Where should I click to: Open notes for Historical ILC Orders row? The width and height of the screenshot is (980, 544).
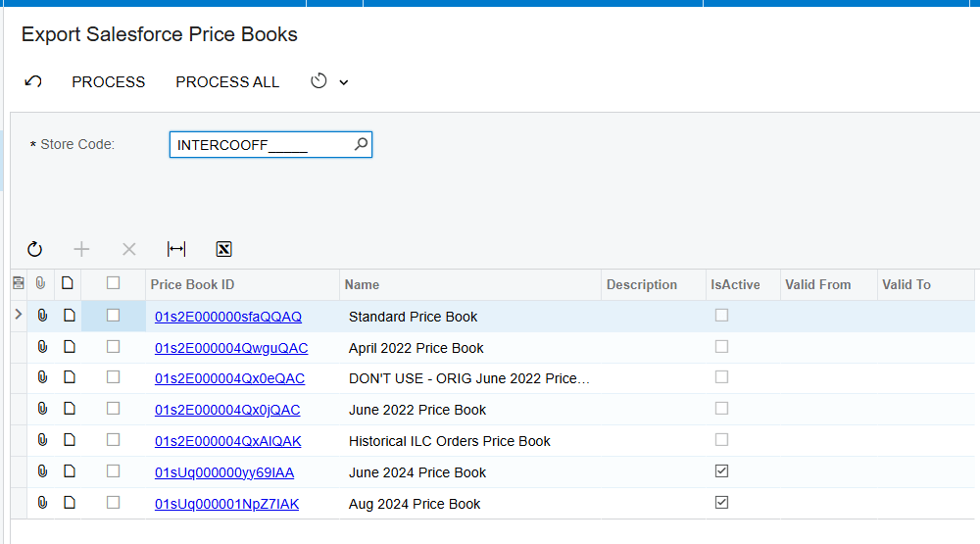pos(70,439)
